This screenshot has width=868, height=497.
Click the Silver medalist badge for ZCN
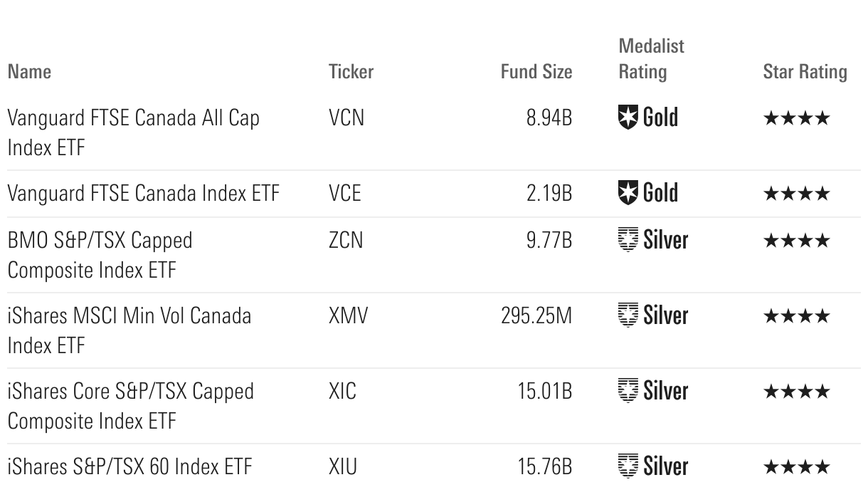tap(653, 240)
